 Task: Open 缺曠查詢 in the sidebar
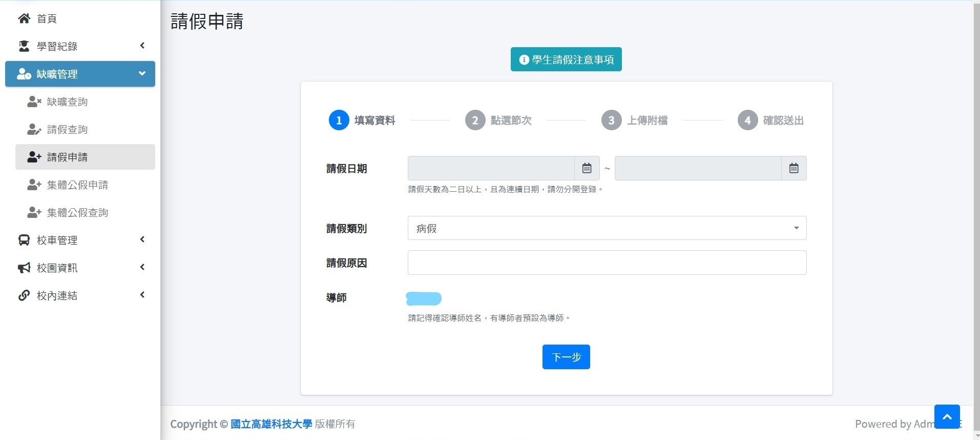click(85, 102)
